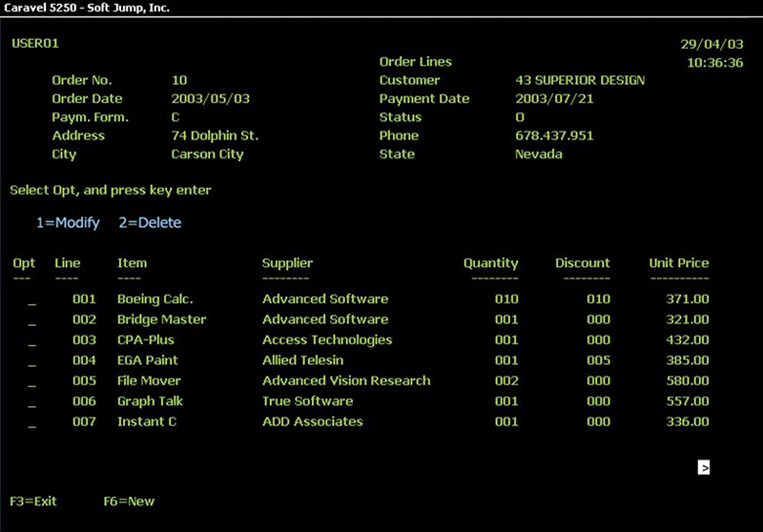Click quantity 002 for File Mover

click(506, 380)
